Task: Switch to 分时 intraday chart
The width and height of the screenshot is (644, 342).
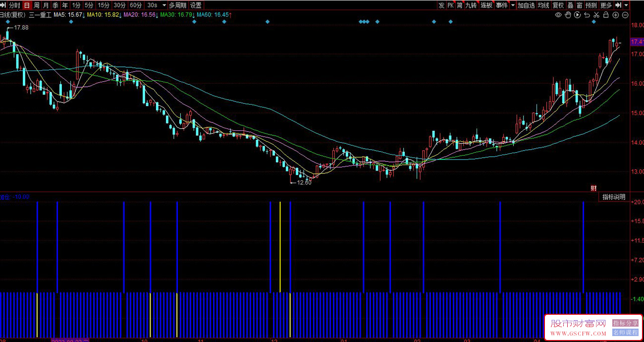Action: 14,5
